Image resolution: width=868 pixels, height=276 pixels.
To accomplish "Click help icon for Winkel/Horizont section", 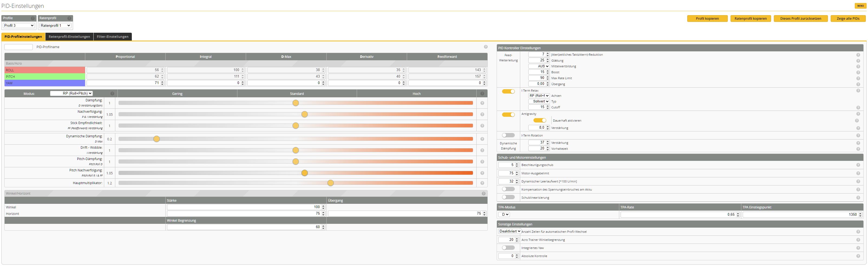I will [484, 194].
